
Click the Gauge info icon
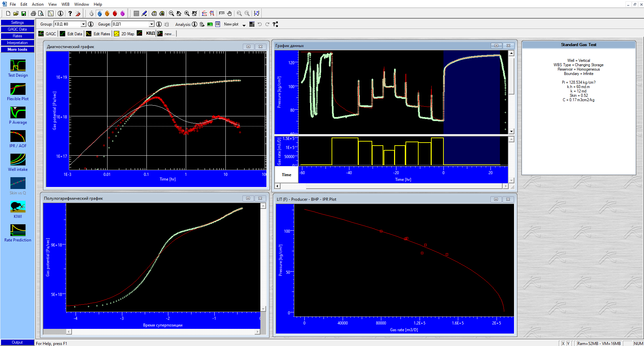pyautogui.click(x=159, y=24)
